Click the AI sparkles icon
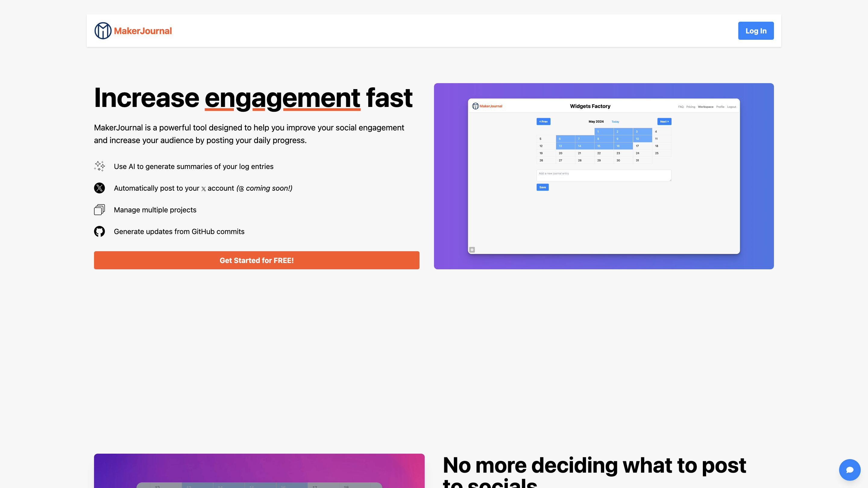 pos(99,166)
